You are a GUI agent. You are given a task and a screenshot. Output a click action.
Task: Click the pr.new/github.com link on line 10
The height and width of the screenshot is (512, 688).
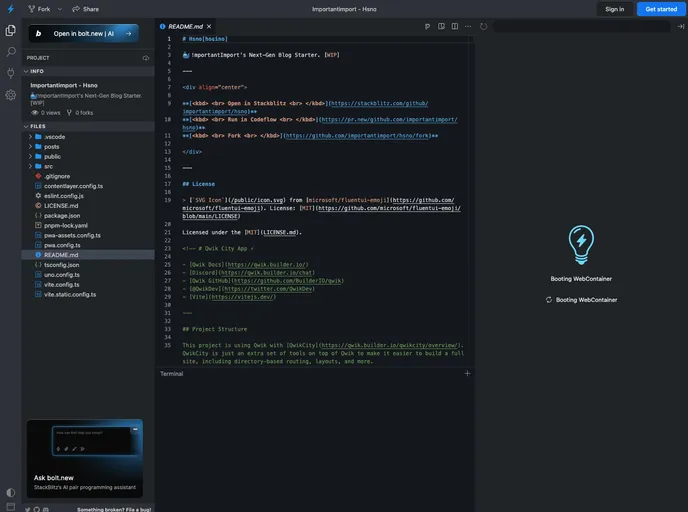click(x=389, y=120)
